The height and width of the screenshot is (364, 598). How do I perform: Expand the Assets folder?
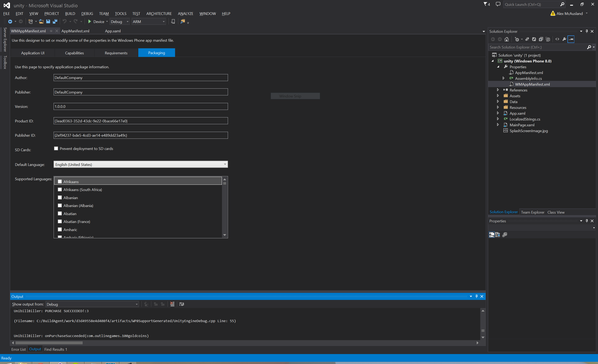(x=498, y=96)
